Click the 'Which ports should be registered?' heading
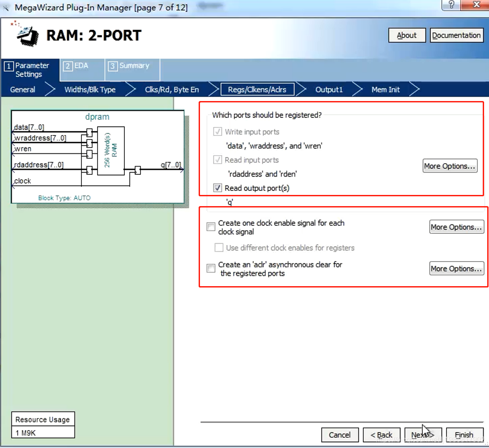This screenshot has width=489, height=448. tap(267, 115)
